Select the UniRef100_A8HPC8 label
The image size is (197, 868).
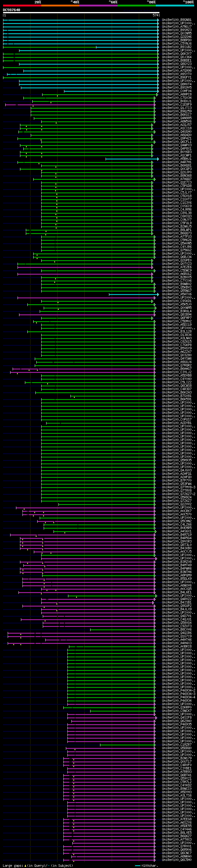(177, 94)
